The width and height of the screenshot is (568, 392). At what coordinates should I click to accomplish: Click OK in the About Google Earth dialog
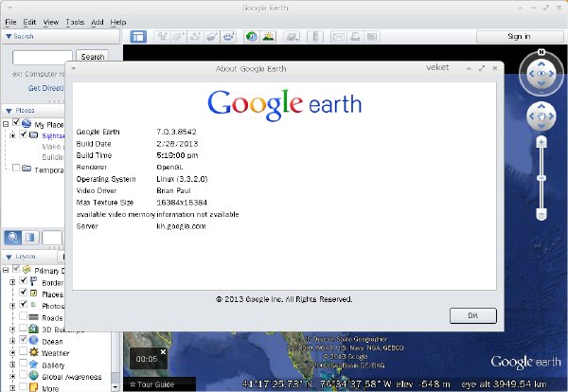pyautogui.click(x=472, y=315)
